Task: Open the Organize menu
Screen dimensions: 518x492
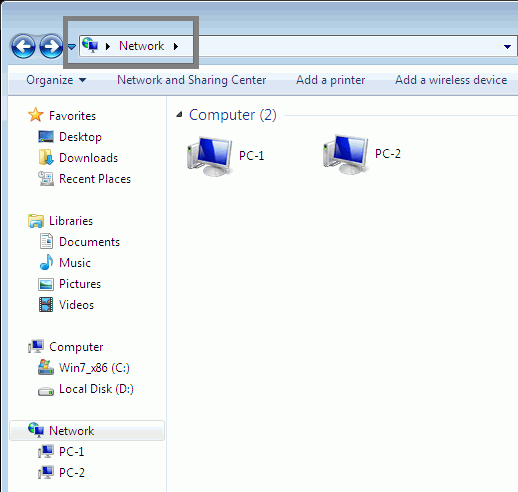Action: [56, 80]
